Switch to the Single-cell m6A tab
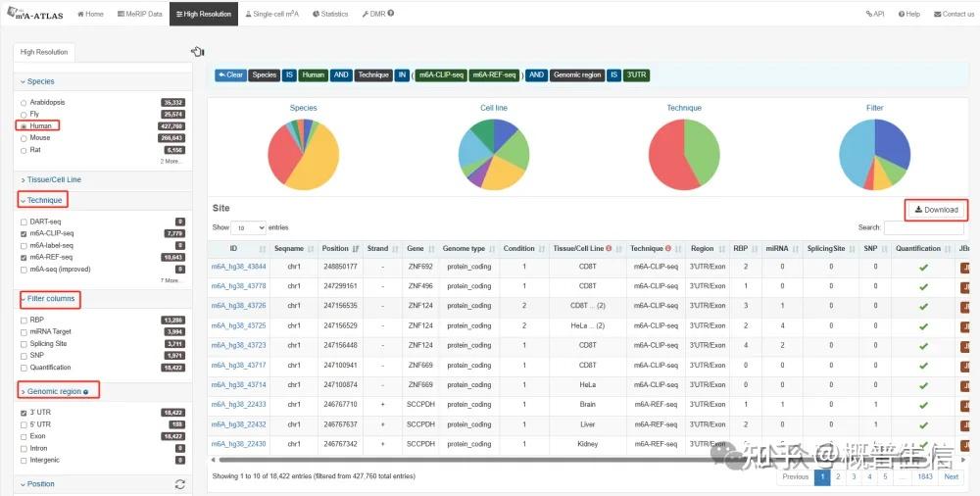980x496 pixels. [271, 14]
